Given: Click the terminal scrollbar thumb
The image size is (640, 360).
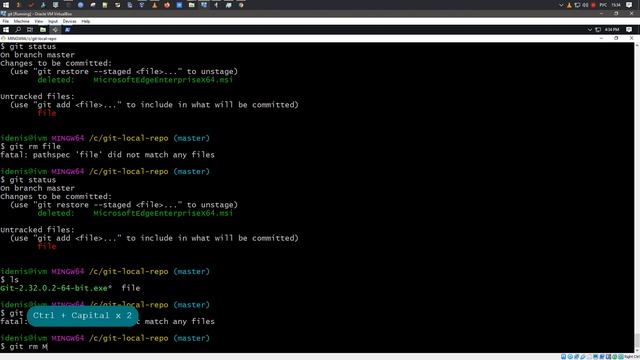Looking at the screenshot, I should (637, 340).
